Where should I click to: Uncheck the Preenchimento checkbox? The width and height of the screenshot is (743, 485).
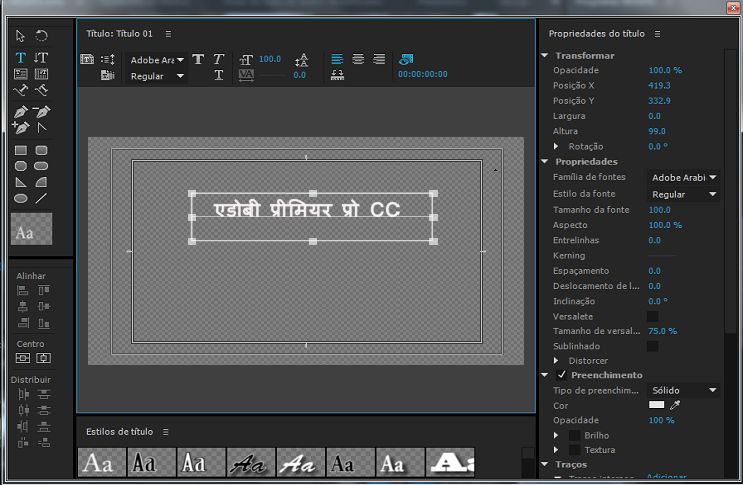[x=562, y=375]
